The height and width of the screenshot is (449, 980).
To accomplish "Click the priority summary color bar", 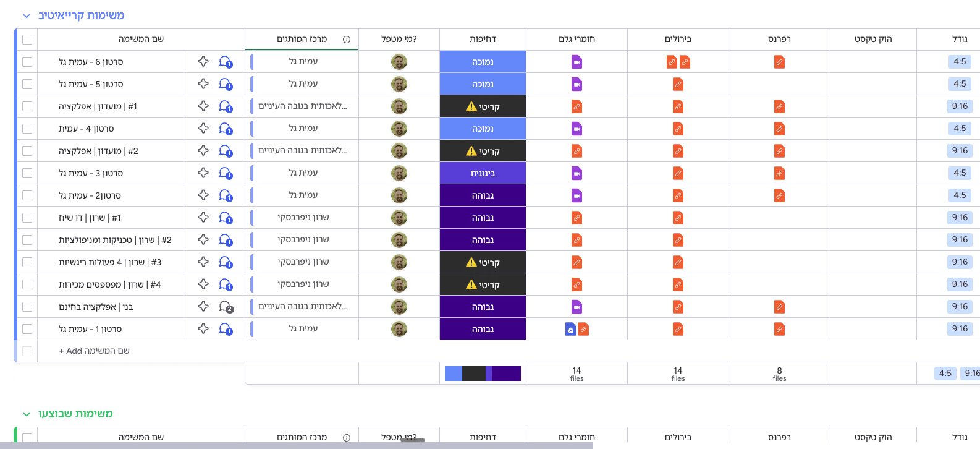I will coord(483,374).
